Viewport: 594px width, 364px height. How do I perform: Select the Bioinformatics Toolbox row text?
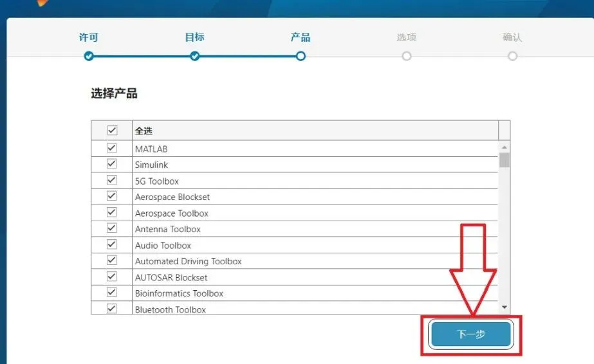[x=179, y=294]
